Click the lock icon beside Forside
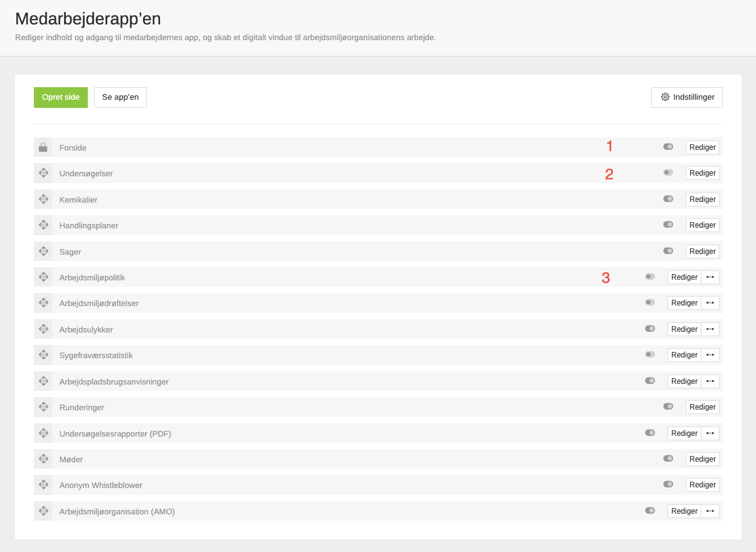 click(x=43, y=147)
